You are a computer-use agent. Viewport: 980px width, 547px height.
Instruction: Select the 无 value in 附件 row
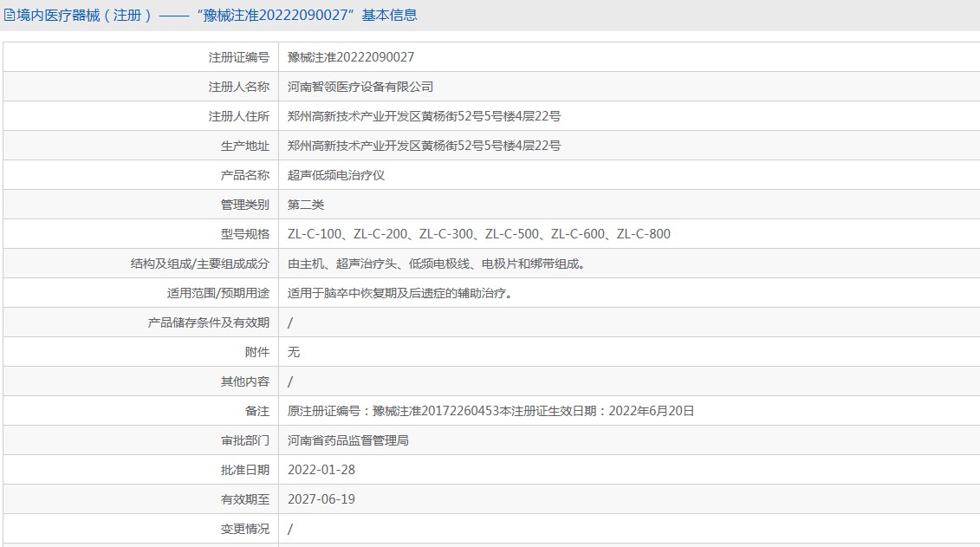click(294, 352)
